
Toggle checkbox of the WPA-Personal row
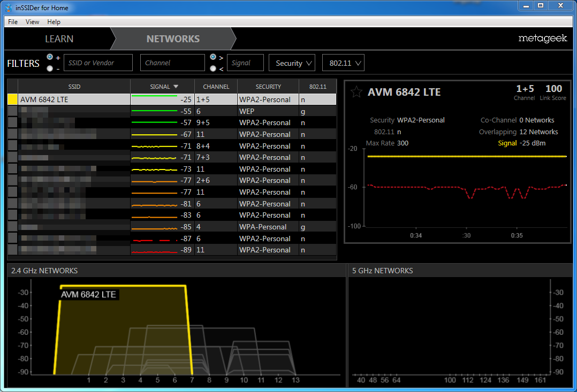pyautogui.click(x=12, y=227)
